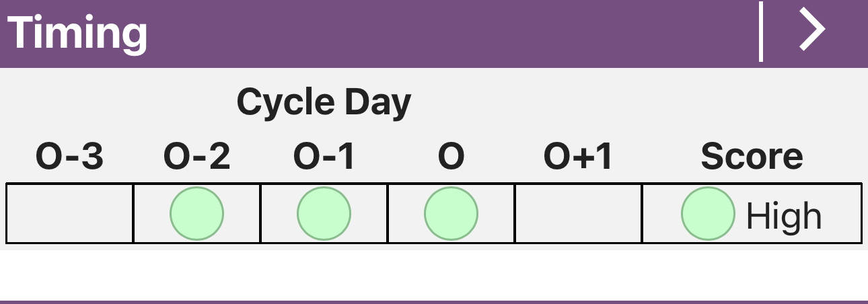Image resolution: width=868 pixels, height=304 pixels.
Task: Click the white vertical divider in header
Action: (x=761, y=32)
